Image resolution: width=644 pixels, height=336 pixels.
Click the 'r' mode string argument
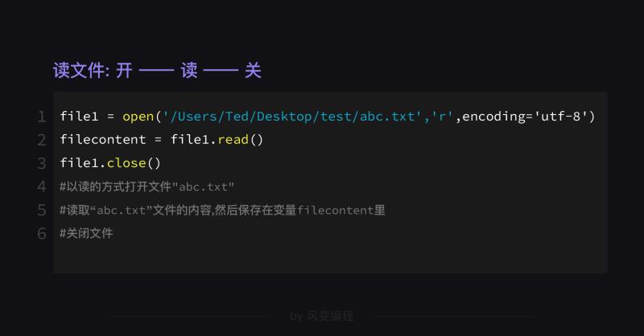[444, 117]
